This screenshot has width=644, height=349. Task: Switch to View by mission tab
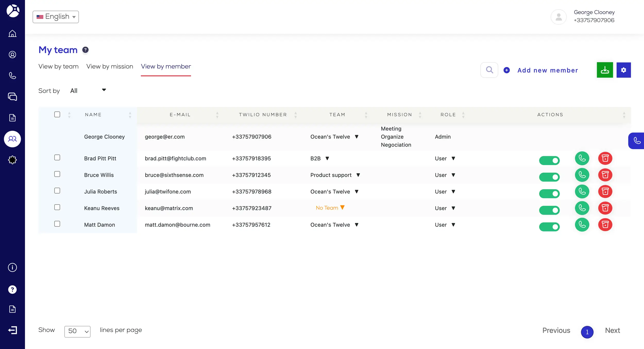[x=110, y=66]
